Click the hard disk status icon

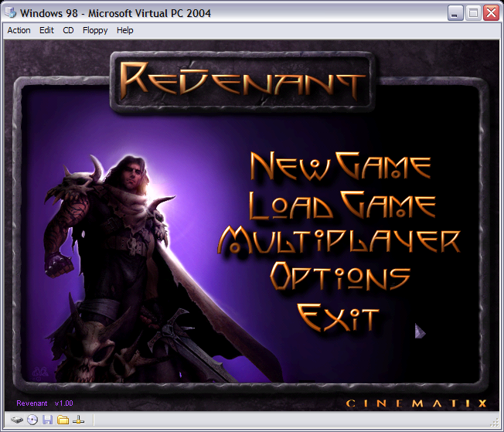pyautogui.click(x=17, y=420)
